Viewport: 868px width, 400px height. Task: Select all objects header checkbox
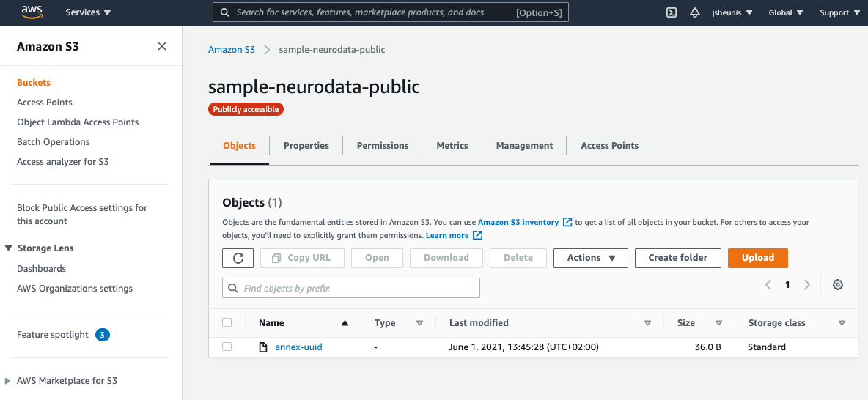point(227,322)
